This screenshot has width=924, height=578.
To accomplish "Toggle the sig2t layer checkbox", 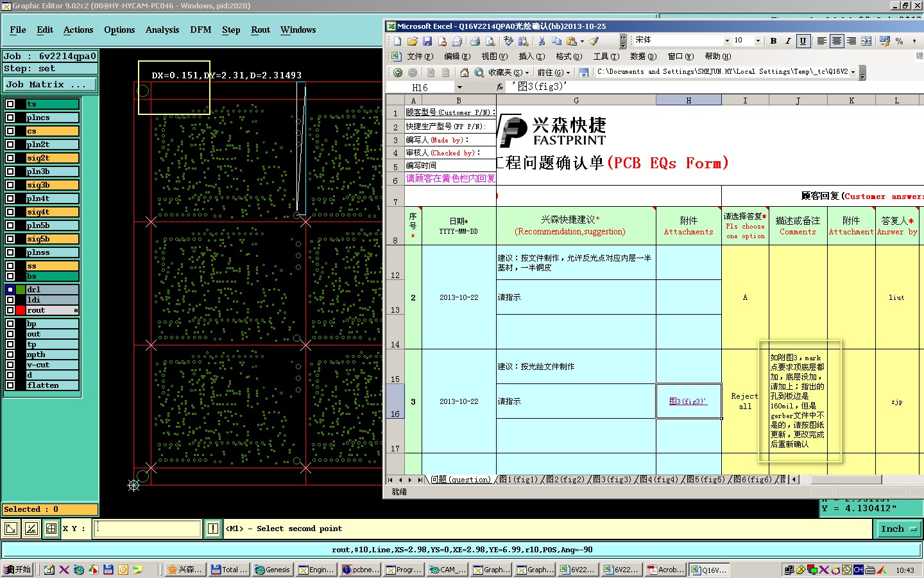I will pyautogui.click(x=10, y=158).
